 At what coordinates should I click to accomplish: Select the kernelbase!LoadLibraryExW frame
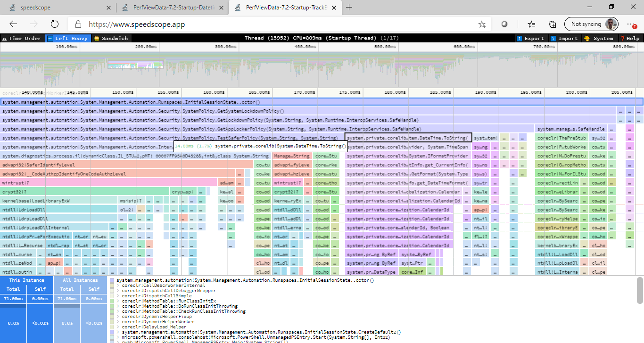[59, 200]
